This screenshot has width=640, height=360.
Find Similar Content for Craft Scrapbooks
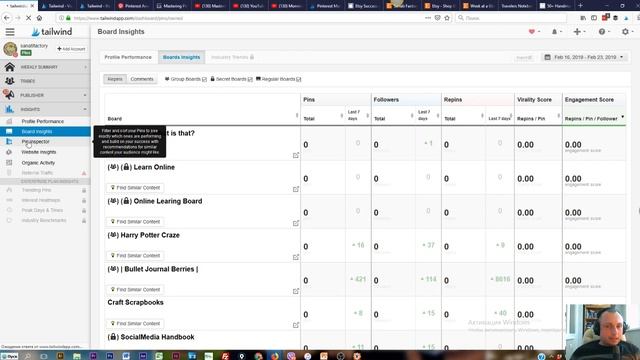(135, 323)
